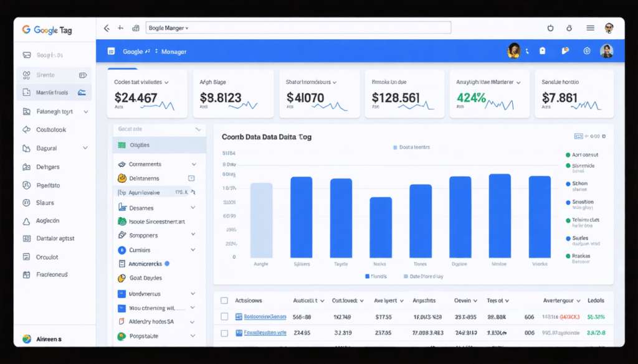
Task: Click the lock icon in blue header
Action: (x=542, y=51)
